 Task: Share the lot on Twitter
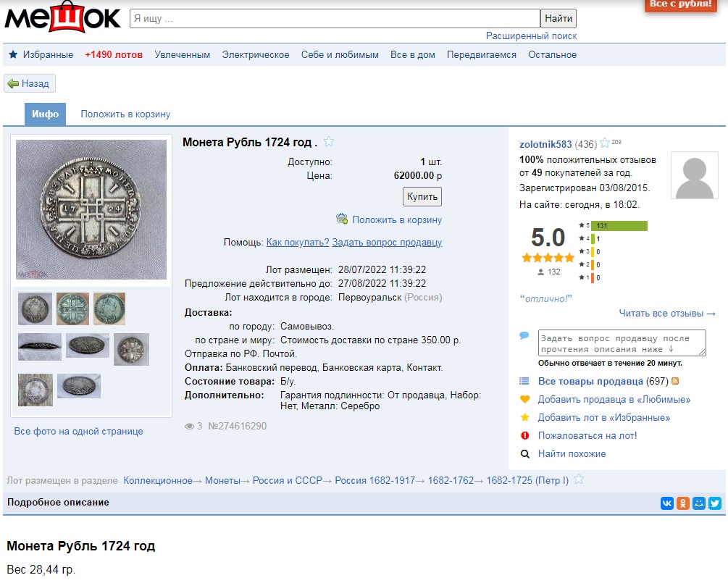(x=714, y=503)
